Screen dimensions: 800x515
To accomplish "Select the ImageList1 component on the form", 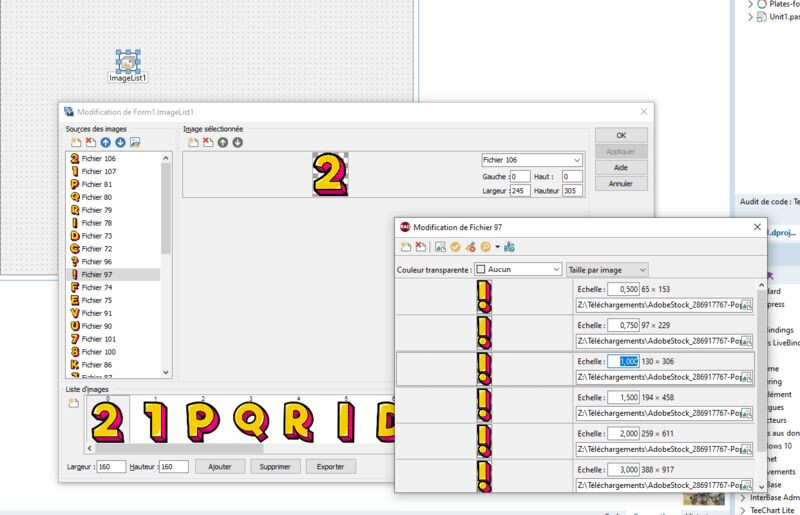I will pos(128,61).
